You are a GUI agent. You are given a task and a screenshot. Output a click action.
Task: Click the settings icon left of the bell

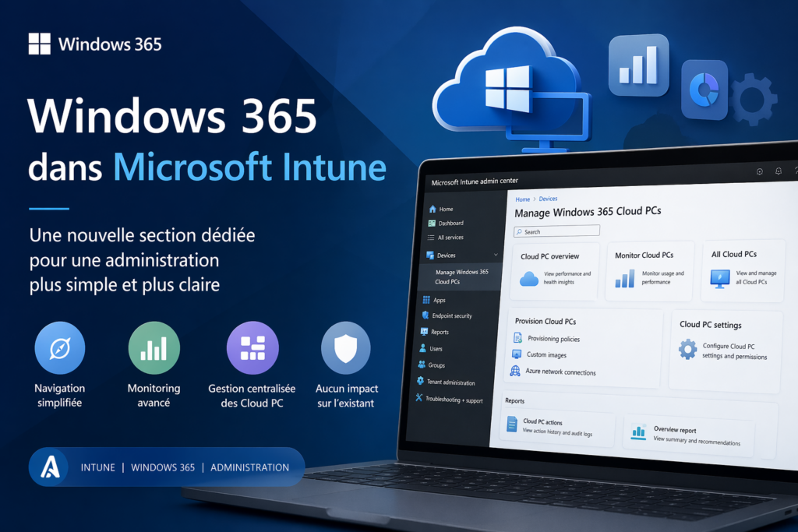click(x=759, y=172)
